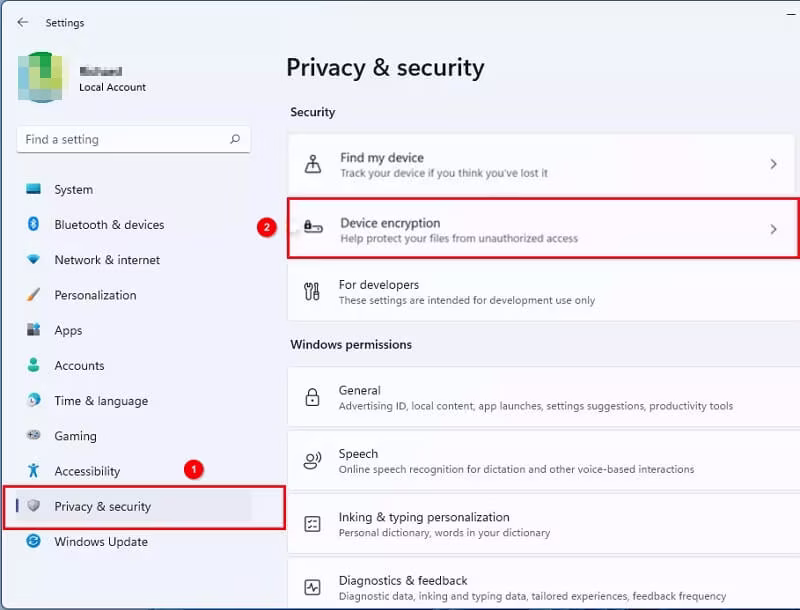Screen dimensions: 800x610
Task: Go to Accounts settings
Action: (79, 366)
